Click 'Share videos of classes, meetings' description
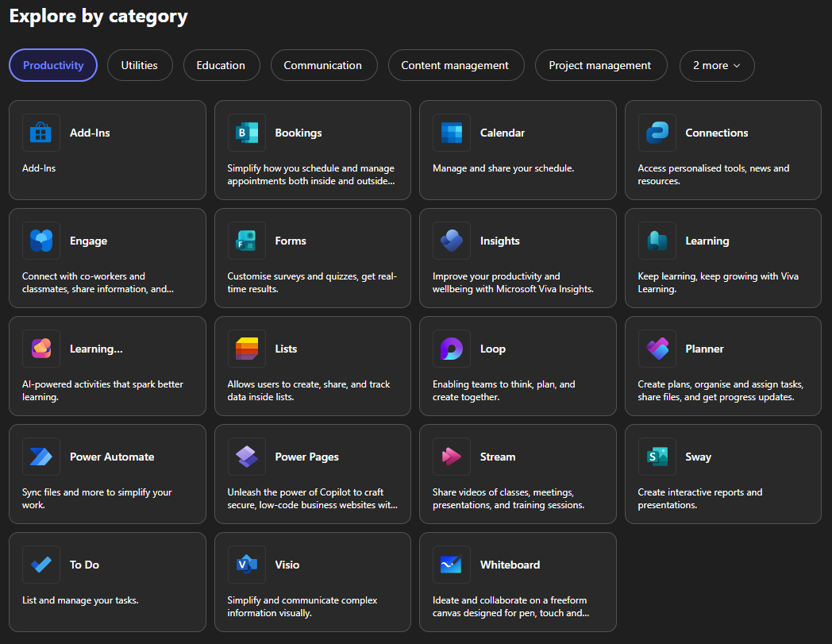The width and height of the screenshot is (832, 644). pyautogui.click(x=508, y=499)
